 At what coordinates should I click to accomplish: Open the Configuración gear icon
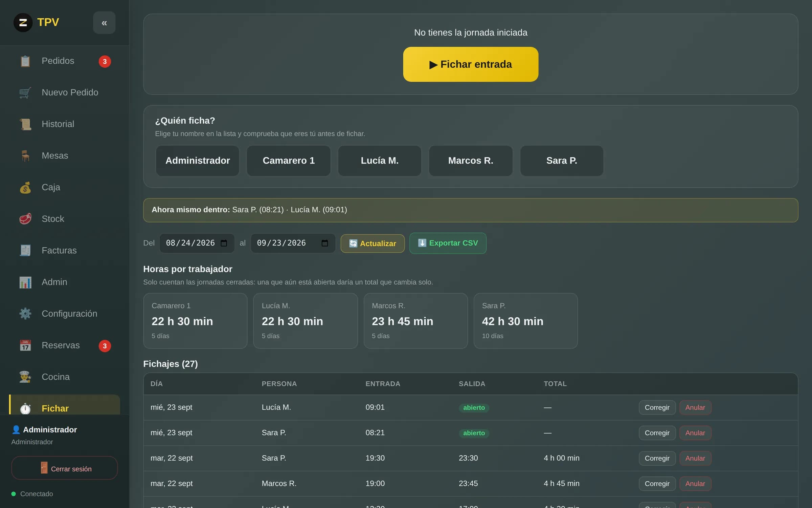[25, 314]
